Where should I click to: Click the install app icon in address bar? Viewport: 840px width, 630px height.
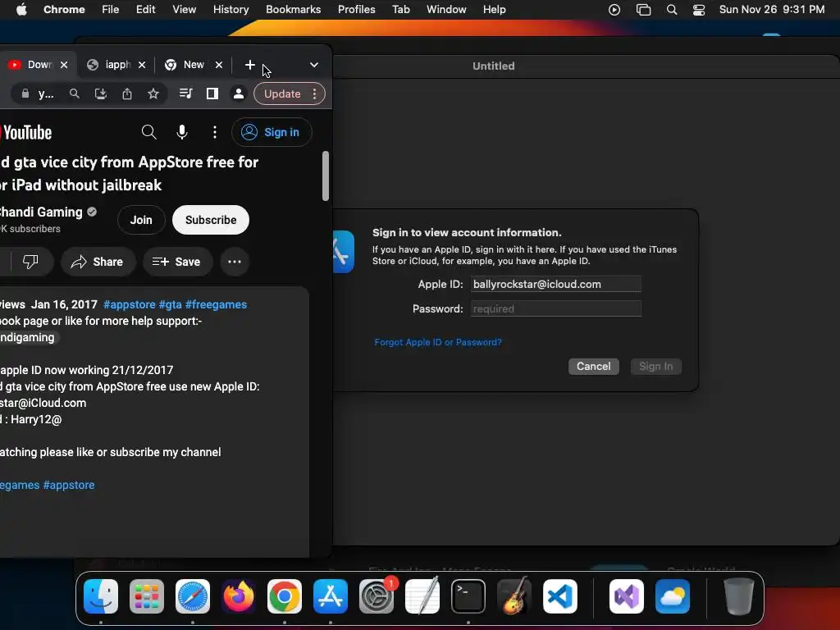pyautogui.click(x=101, y=94)
